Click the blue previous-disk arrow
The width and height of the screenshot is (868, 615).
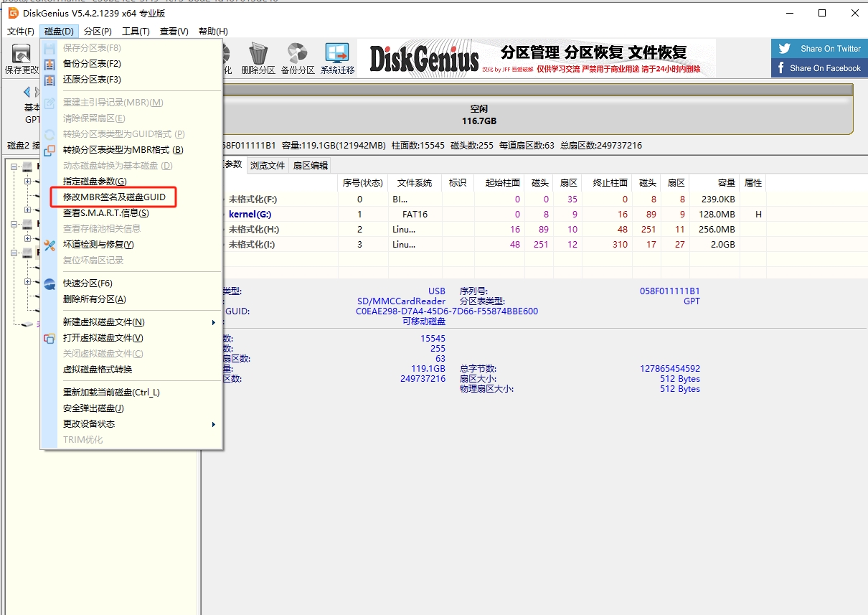point(27,92)
